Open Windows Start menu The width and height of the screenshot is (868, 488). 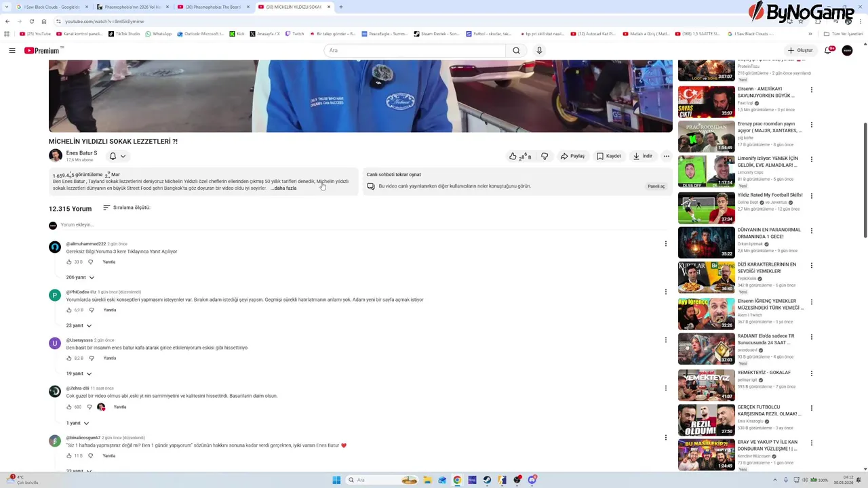pos(336,480)
